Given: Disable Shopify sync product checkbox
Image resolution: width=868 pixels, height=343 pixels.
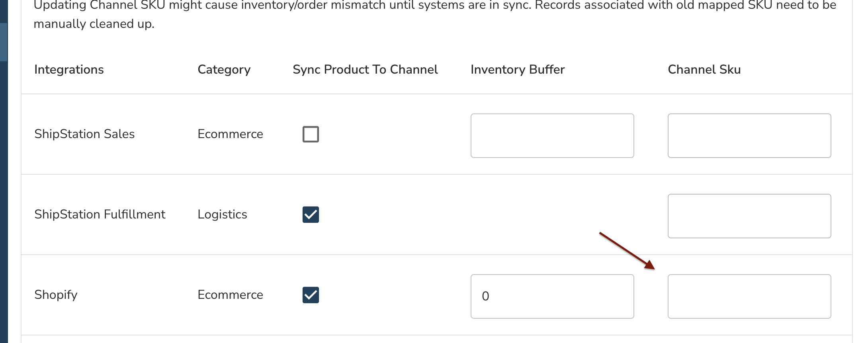Looking at the screenshot, I should (x=311, y=295).
